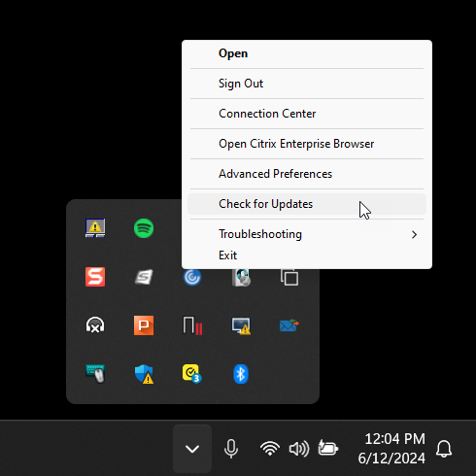
Task: Select Open in the Citrix context menu
Action: (x=307, y=53)
